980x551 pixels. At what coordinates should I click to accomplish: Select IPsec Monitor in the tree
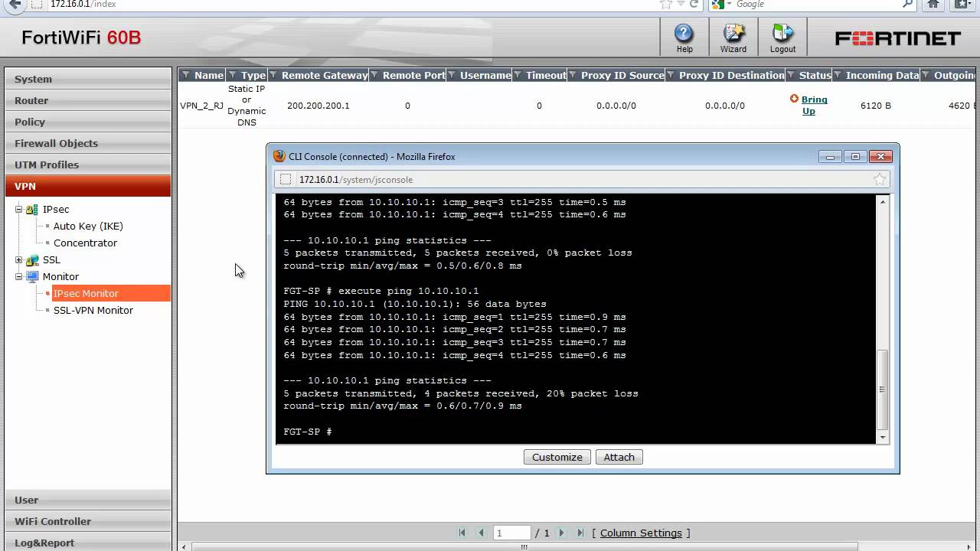pos(111,293)
